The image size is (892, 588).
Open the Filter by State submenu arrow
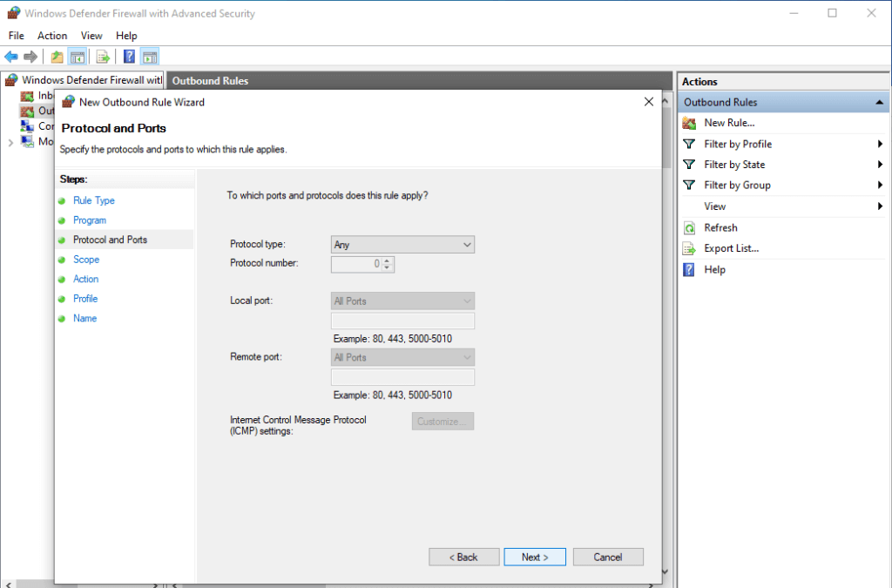point(880,165)
